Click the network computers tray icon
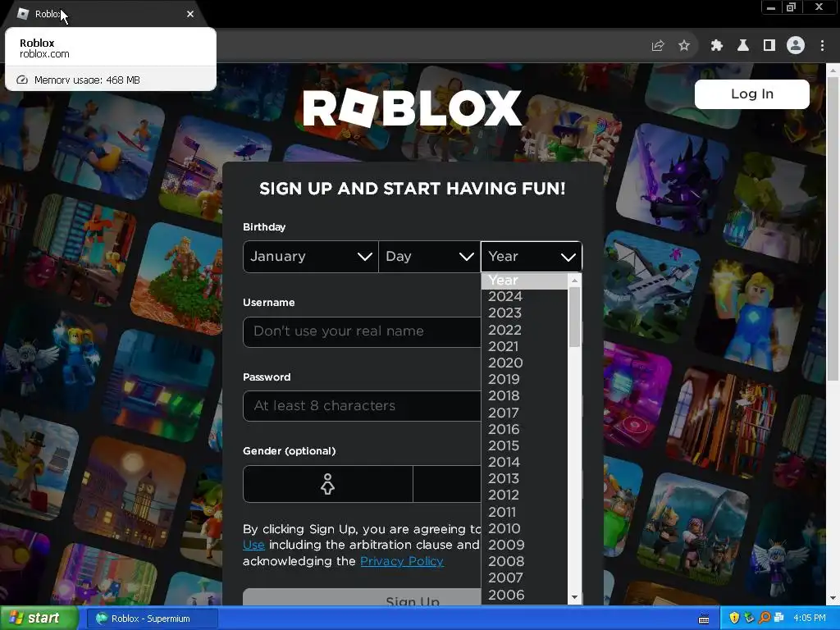The image size is (840, 630). click(779, 619)
